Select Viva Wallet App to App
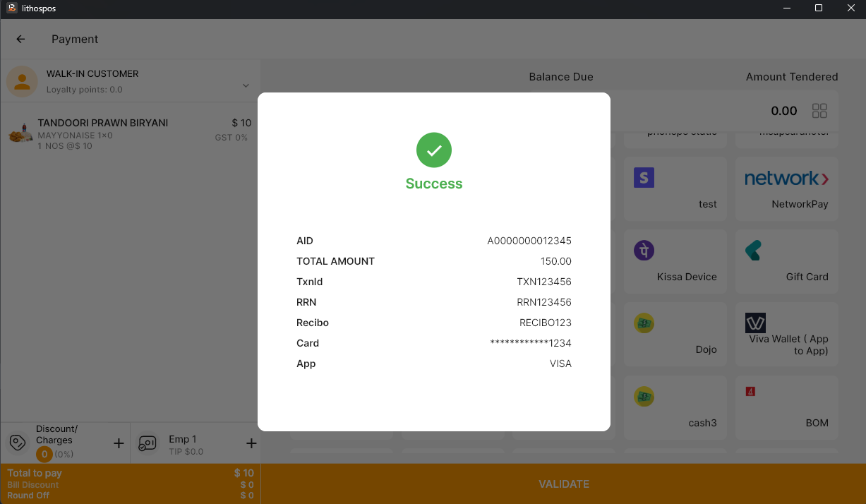Screen dimensions: 866x504 (786, 334)
